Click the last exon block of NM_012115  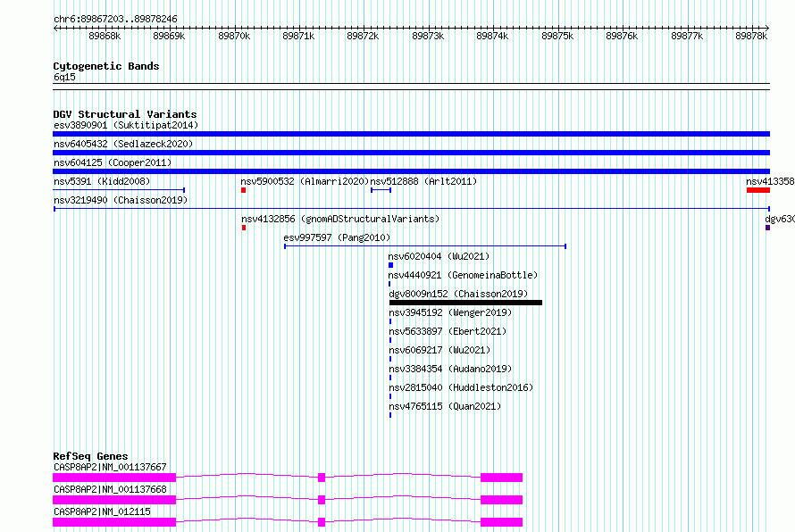(501, 522)
